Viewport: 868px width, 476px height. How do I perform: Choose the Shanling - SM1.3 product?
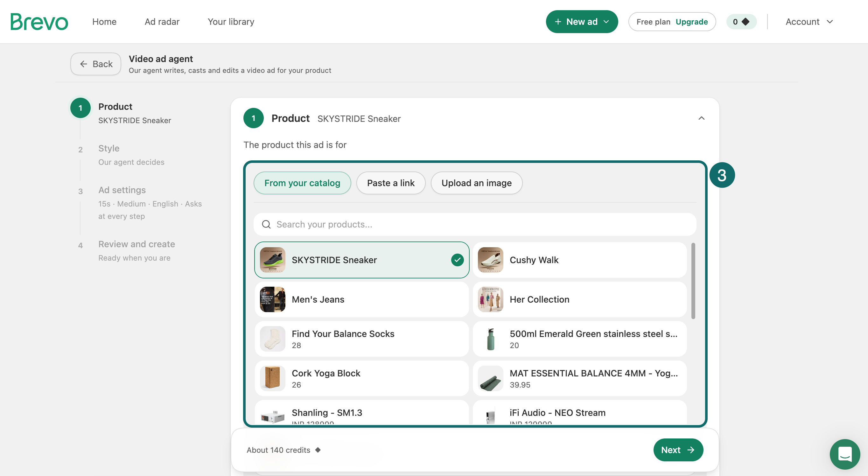(361, 412)
